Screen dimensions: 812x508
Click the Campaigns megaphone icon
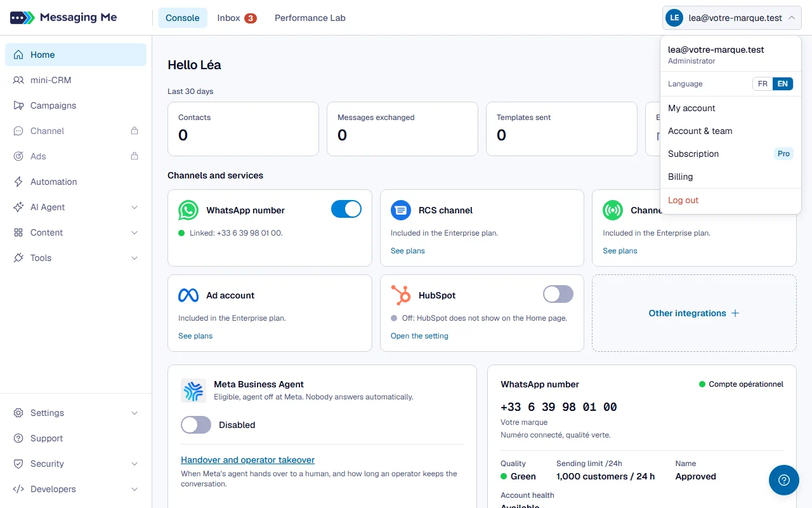18,105
